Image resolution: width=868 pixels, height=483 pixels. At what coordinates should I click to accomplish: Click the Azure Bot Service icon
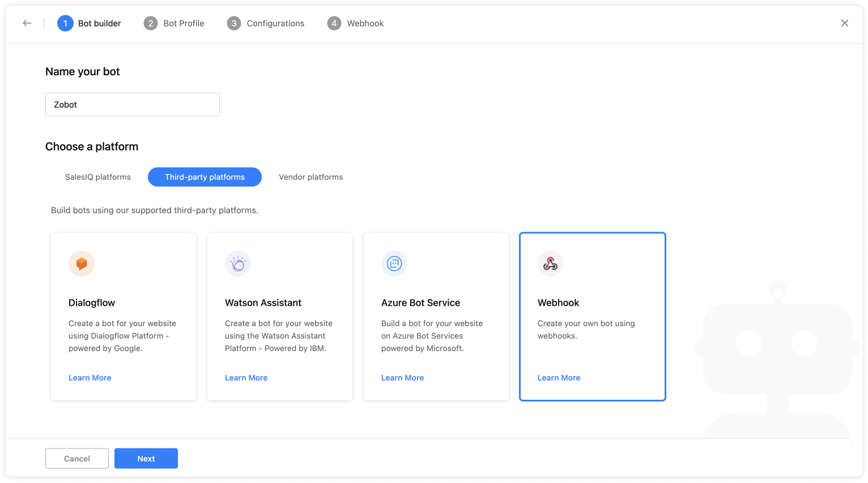tap(394, 264)
